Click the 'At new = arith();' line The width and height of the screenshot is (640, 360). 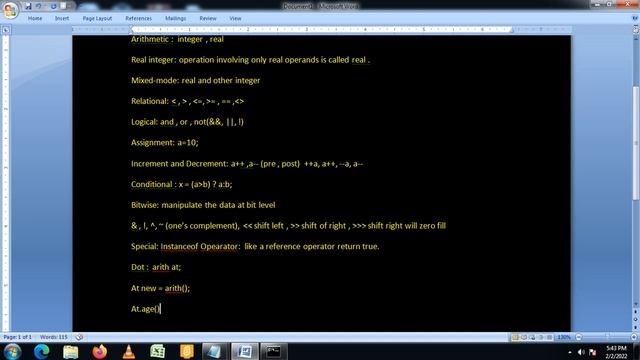coord(160,288)
